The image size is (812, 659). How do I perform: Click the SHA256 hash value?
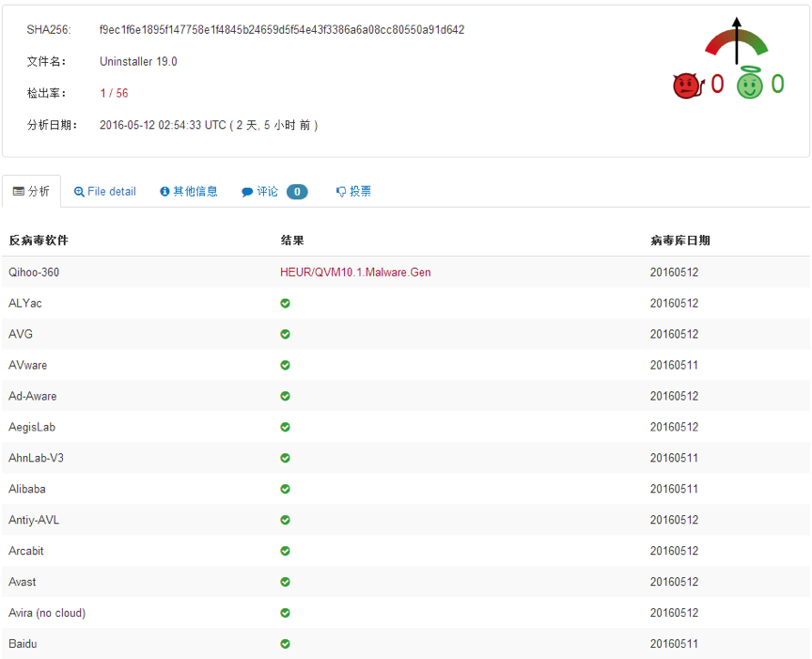click(x=282, y=29)
